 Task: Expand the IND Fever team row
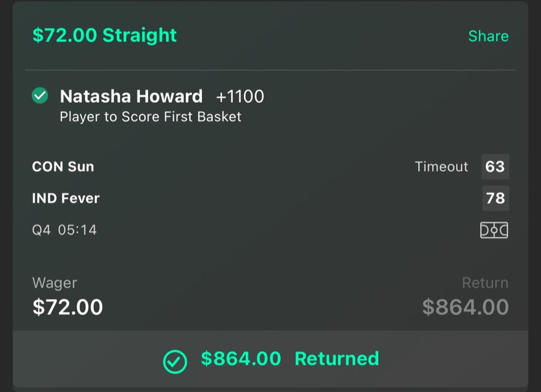(65, 198)
